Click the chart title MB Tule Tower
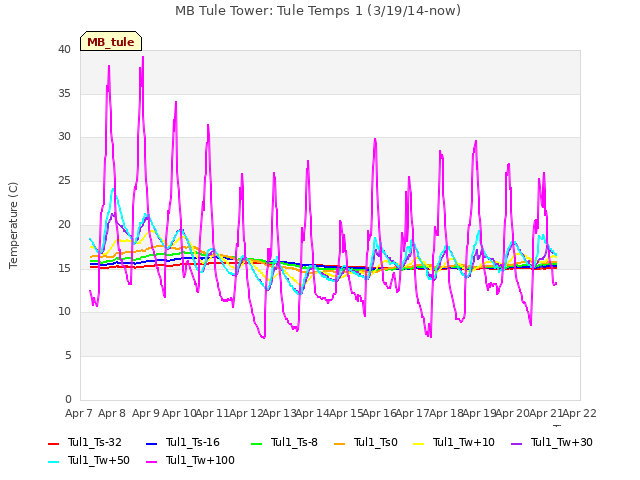The image size is (640, 480). 318,11
